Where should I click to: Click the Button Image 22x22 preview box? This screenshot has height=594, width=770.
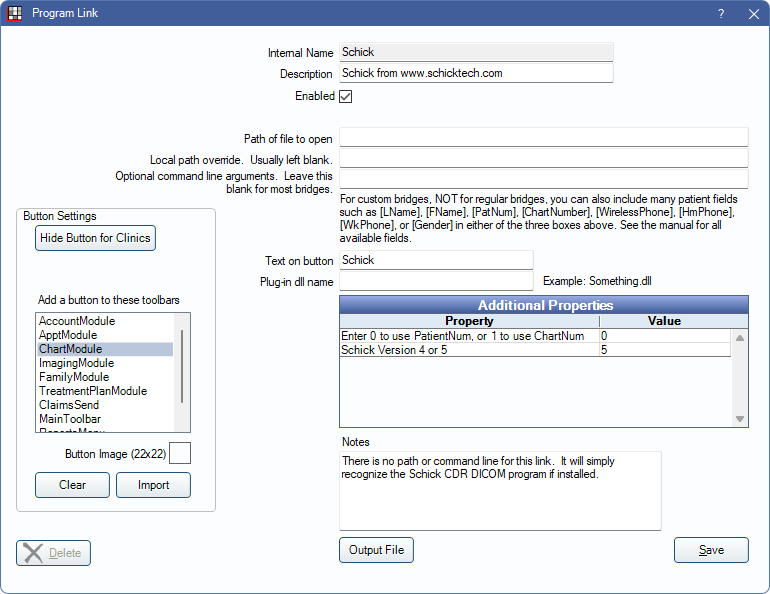pyautogui.click(x=180, y=454)
